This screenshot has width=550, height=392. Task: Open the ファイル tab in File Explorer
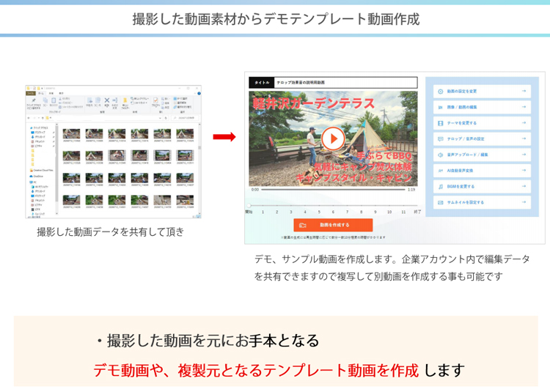pos(31,93)
